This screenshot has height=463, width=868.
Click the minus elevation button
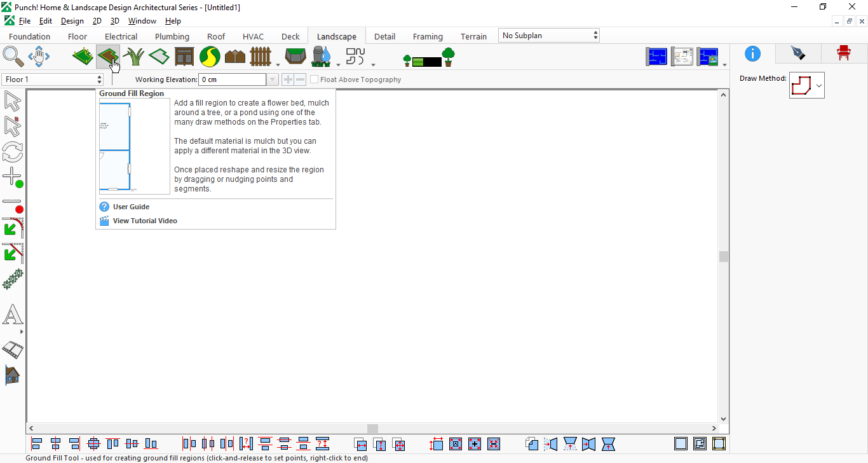point(300,79)
